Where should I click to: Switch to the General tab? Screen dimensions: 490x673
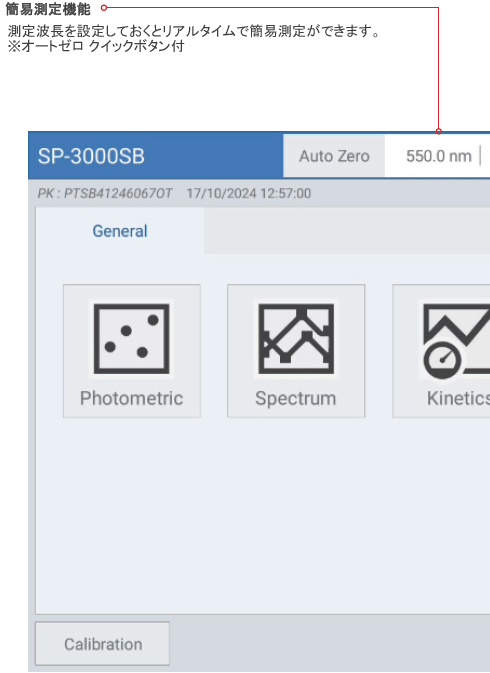(120, 231)
